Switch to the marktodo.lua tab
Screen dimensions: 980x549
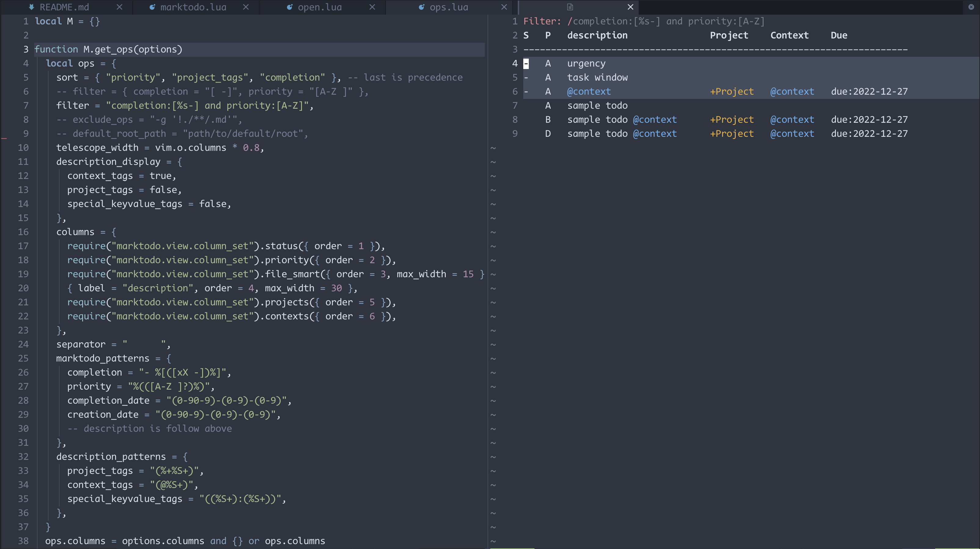click(x=193, y=7)
